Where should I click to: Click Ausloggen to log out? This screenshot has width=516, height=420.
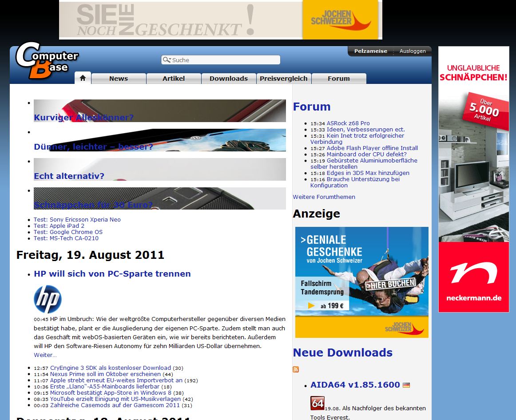(413, 51)
